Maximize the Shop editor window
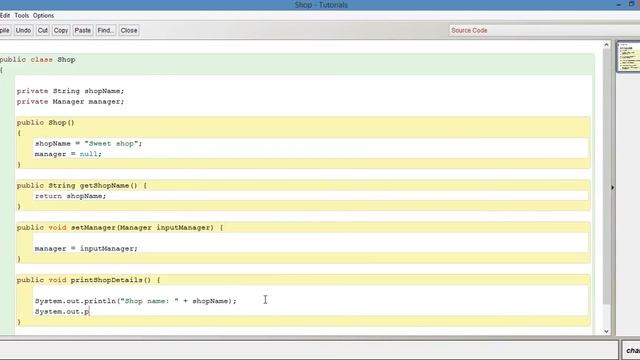 [x=631, y=4]
